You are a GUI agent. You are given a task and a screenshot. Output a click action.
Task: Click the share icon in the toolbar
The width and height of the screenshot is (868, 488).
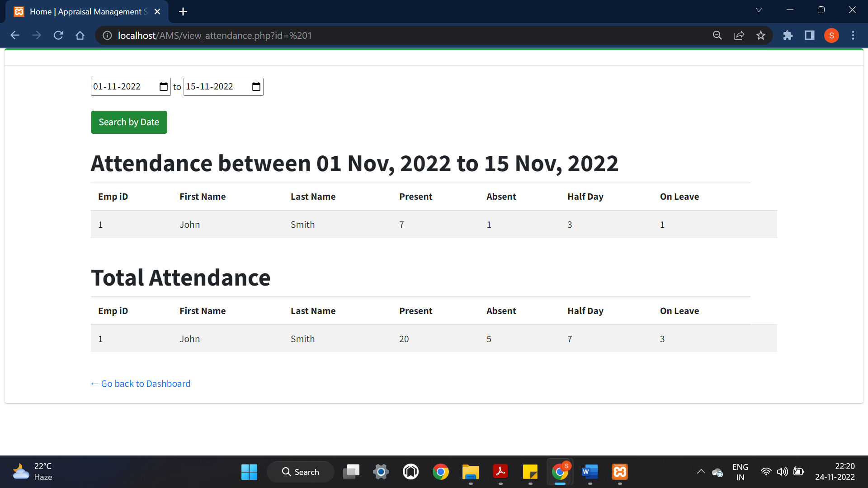point(739,35)
